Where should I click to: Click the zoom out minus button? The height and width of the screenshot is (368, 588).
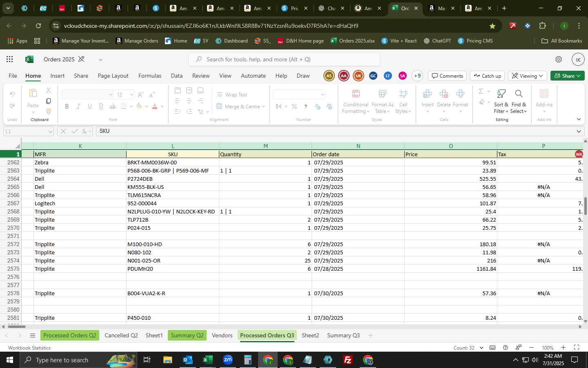531,348
